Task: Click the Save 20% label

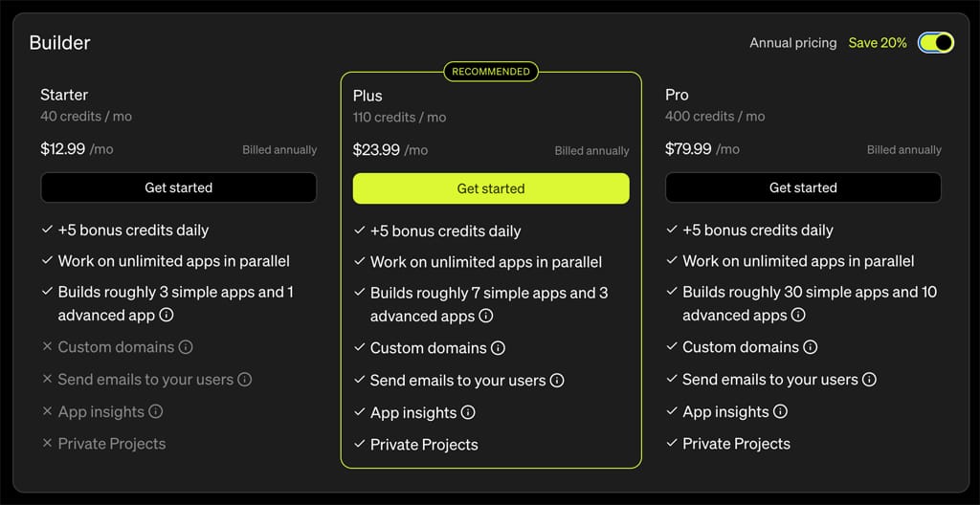Action: pos(878,43)
